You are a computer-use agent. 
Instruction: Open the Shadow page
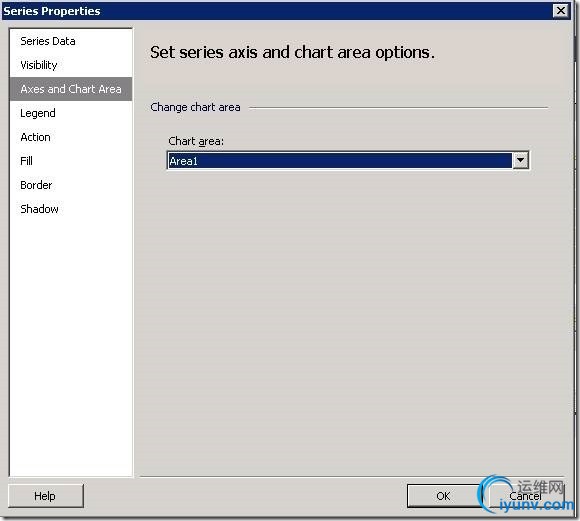coord(70,209)
